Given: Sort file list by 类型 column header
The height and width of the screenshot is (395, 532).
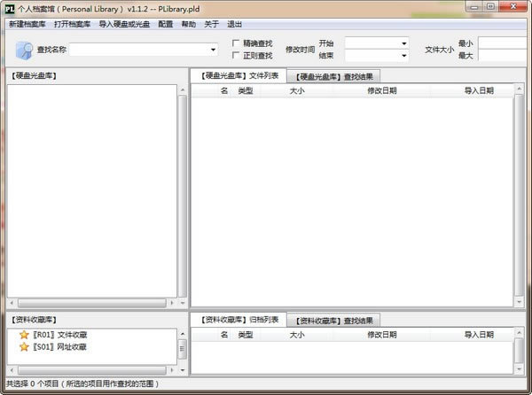Looking at the screenshot, I should [x=246, y=90].
